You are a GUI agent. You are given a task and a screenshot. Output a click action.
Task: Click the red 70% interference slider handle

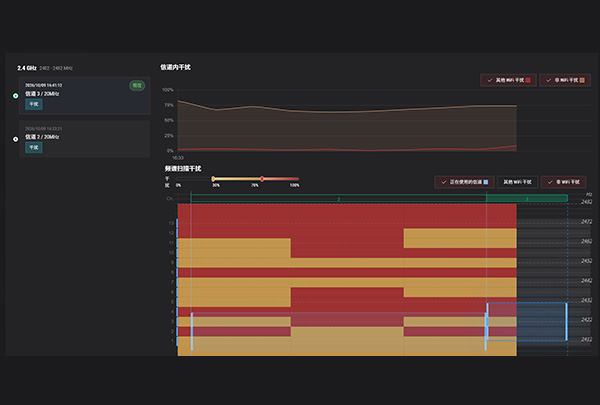click(x=262, y=179)
